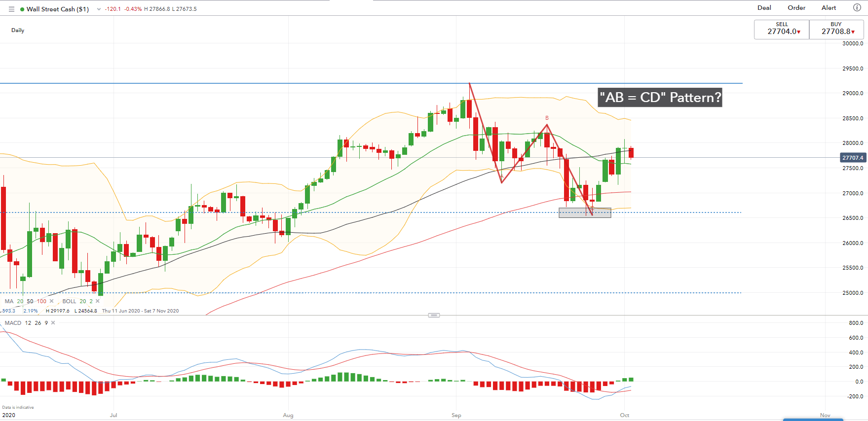This screenshot has height=421, width=868.
Task: Click the Nov label on time axis
Action: [x=825, y=415]
